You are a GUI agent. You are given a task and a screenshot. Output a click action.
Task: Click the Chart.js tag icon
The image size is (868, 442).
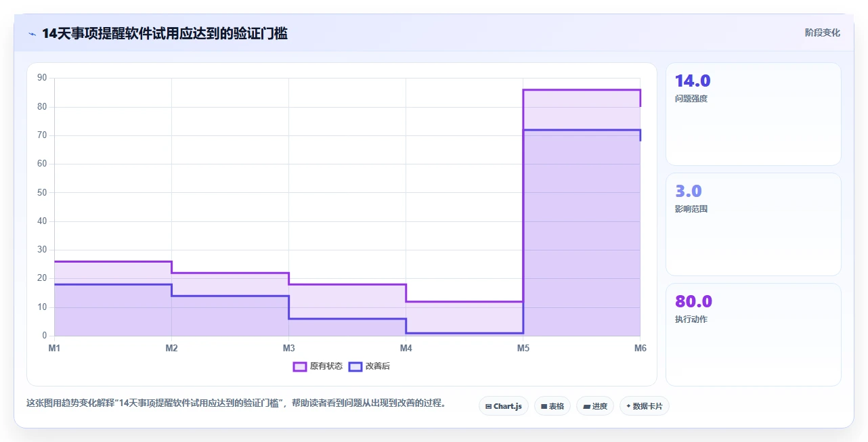pyautogui.click(x=488, y=407)
